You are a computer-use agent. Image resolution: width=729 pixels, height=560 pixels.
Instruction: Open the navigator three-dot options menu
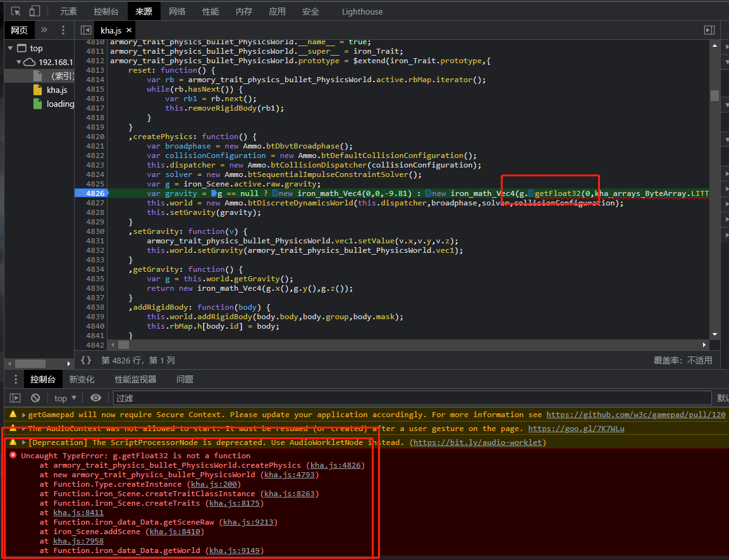(x=62, y=30)
